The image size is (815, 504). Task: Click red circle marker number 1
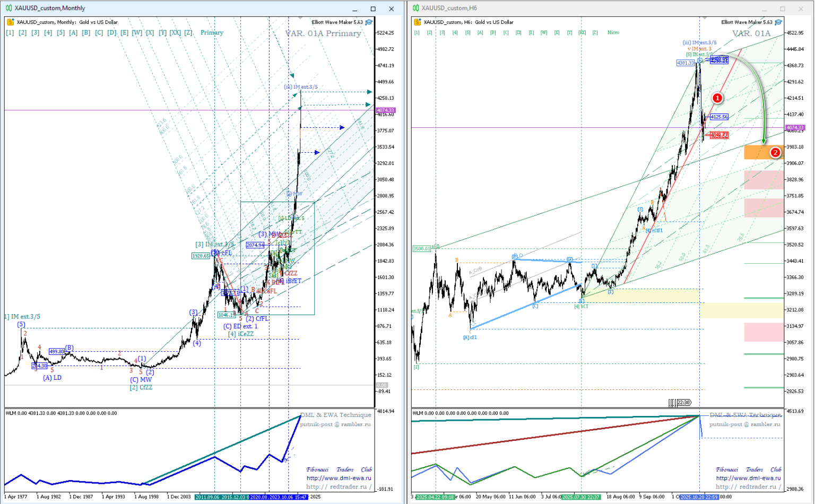pos(717,98)
